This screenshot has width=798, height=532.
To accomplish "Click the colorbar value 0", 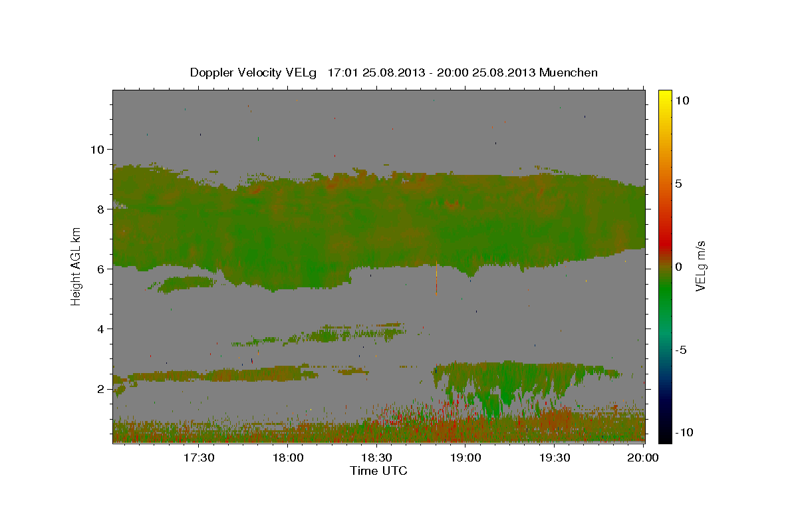I will coord(679,267).
